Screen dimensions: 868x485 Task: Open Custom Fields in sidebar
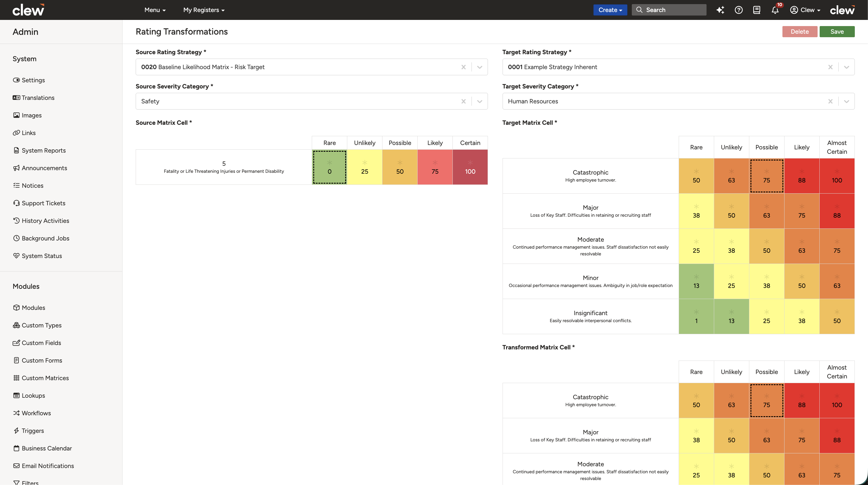[x=37, y=343]
